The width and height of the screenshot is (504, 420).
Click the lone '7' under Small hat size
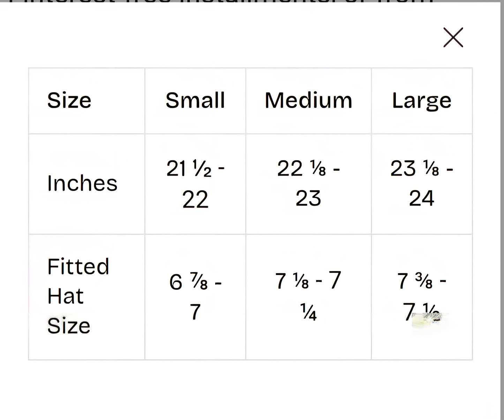195,312
